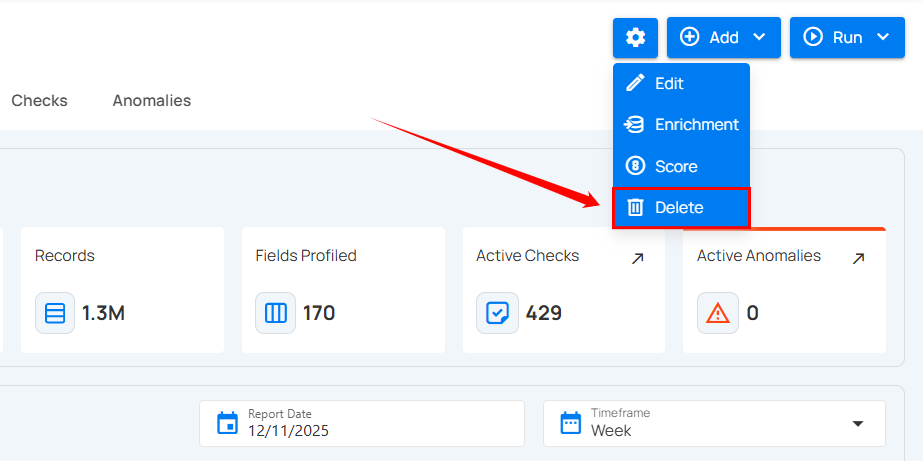Click the Timeframe calendar icon
The width and height of the screenshot is (923, 461).
(x=570, y=423)
